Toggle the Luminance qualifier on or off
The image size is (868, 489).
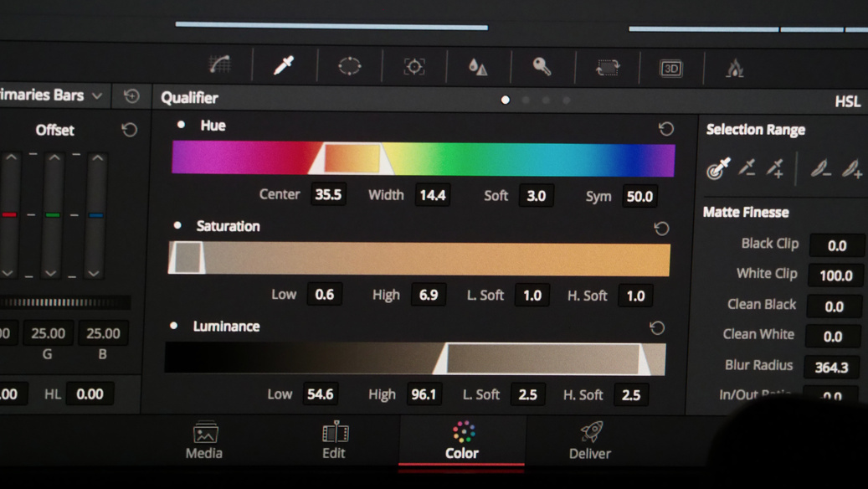click(174, 326)
